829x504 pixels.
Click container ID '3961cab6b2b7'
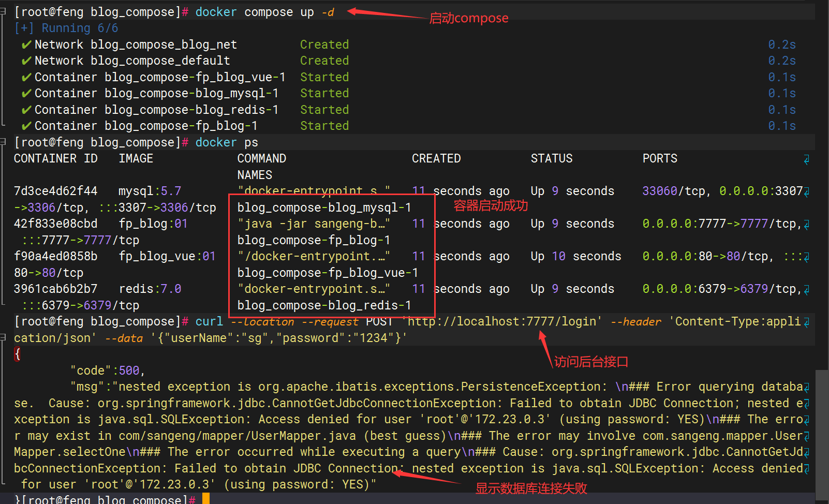coord(55,289)
